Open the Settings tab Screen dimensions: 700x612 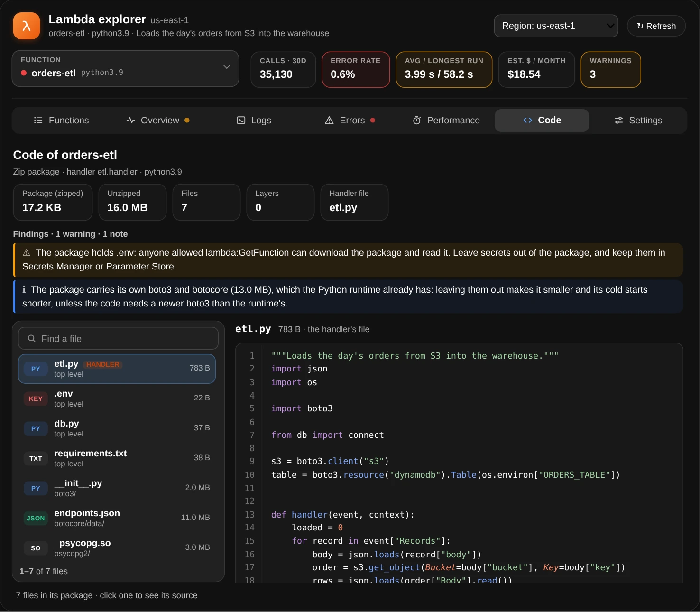click(x=638, y=121)
